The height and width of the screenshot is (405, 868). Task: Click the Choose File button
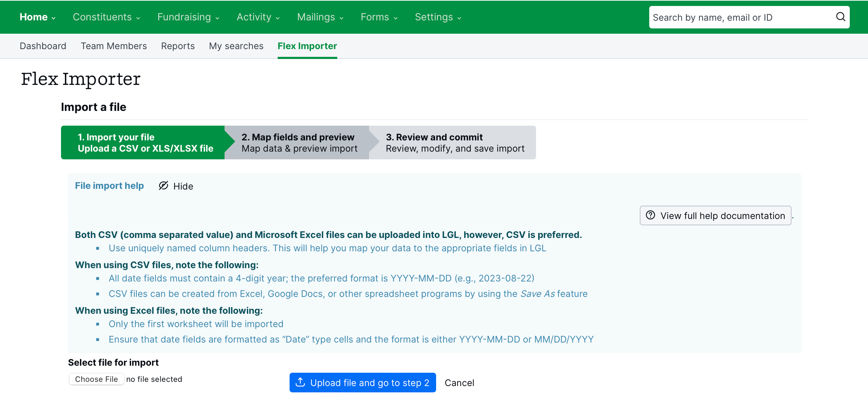click(96, 379)
